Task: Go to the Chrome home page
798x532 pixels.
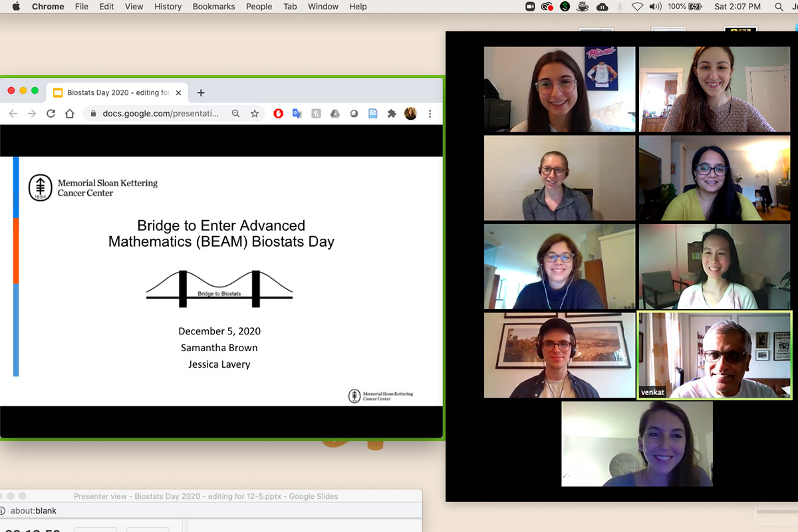Action: point(69,114)
